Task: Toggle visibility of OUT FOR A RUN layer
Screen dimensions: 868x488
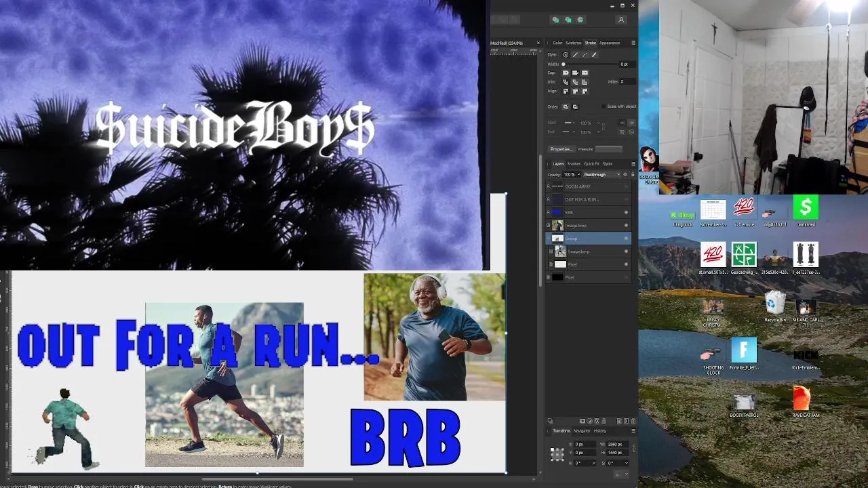Action: pyautogui.click(x=626, y=199)
